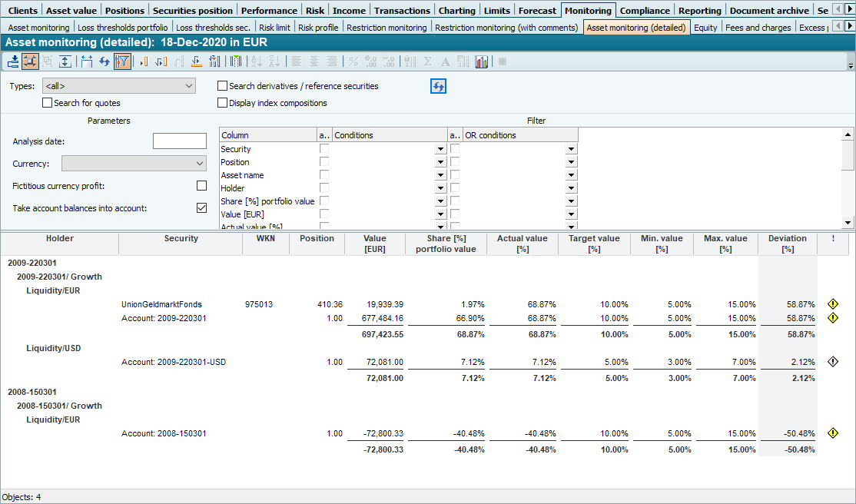Tick Display index compositions checkbox
The width and height of the screenshot is (856, 504).
pyautogui.click(x=223, y=103)
